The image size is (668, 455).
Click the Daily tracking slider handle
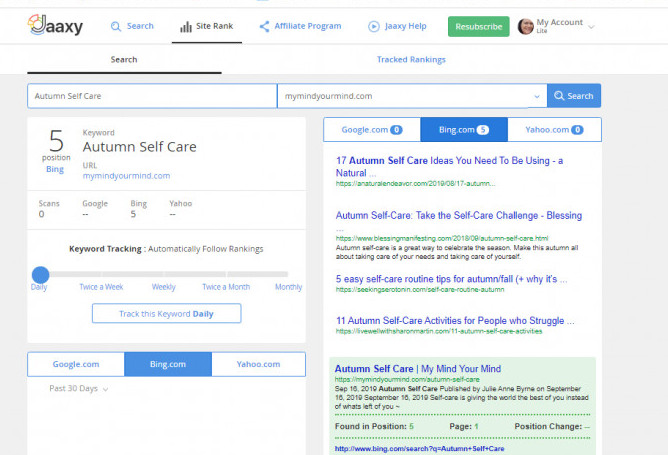click(x=40, y=275)
